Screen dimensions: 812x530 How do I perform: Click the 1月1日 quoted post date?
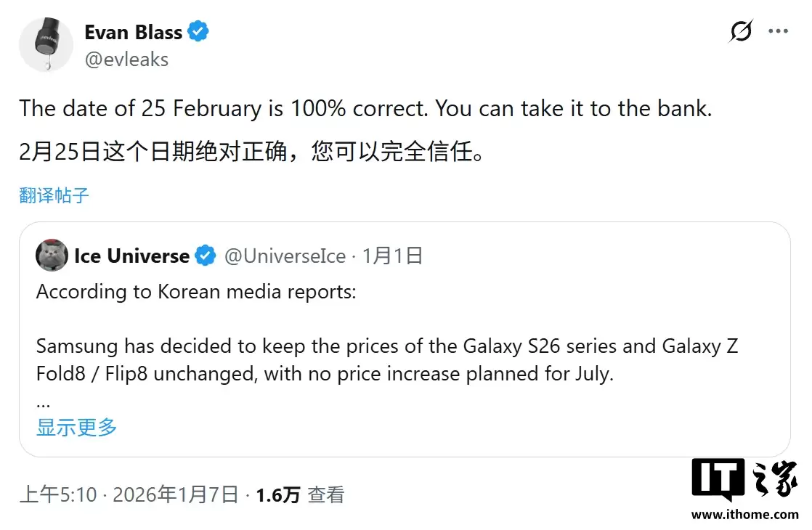[x=392, y=256]
